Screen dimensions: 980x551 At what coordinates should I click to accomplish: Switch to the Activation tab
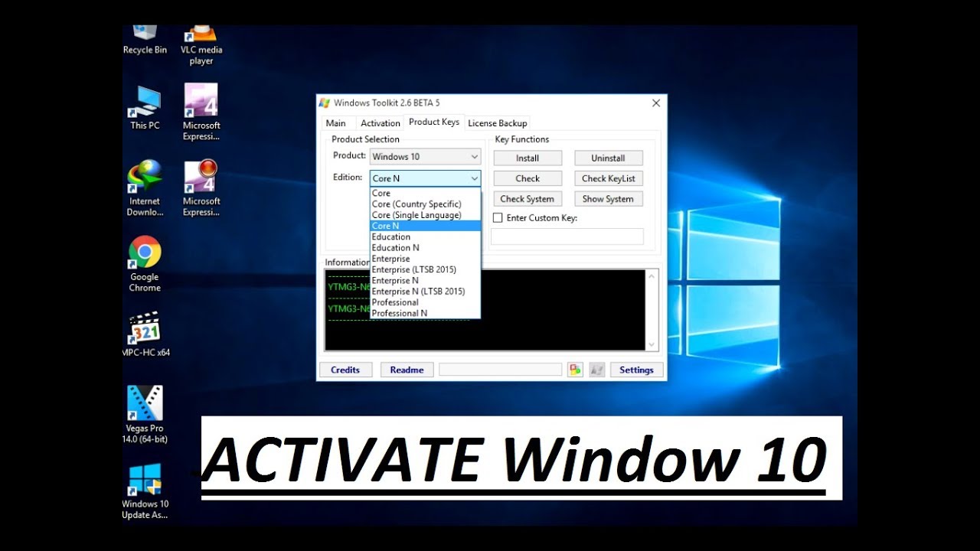coord(381,123)
